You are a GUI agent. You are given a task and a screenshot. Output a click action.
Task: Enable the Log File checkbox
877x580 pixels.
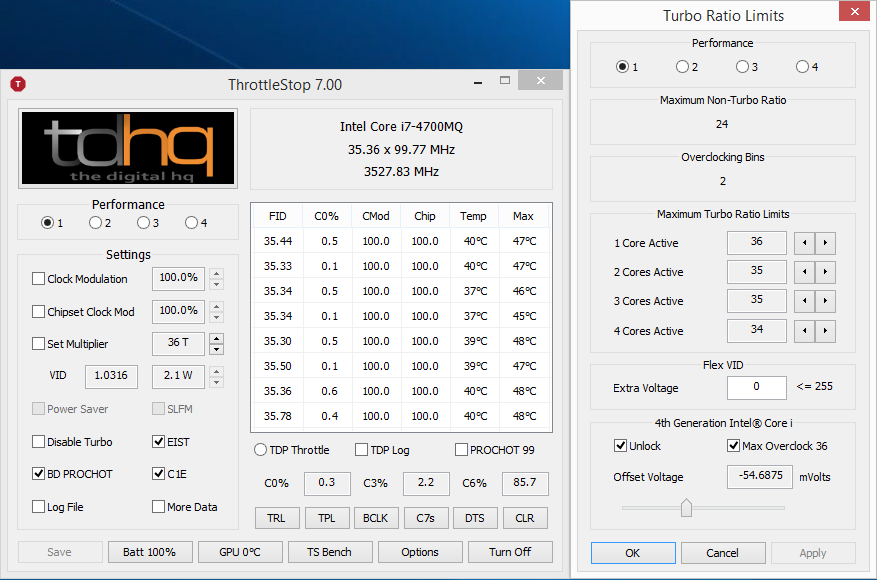(x=38, y=507)
